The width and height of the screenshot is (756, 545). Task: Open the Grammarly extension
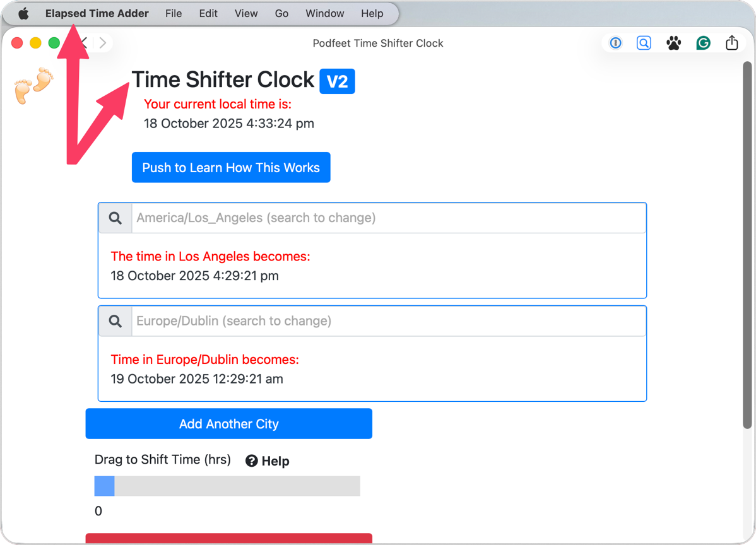pyautogui.click(x=703, y=43)
